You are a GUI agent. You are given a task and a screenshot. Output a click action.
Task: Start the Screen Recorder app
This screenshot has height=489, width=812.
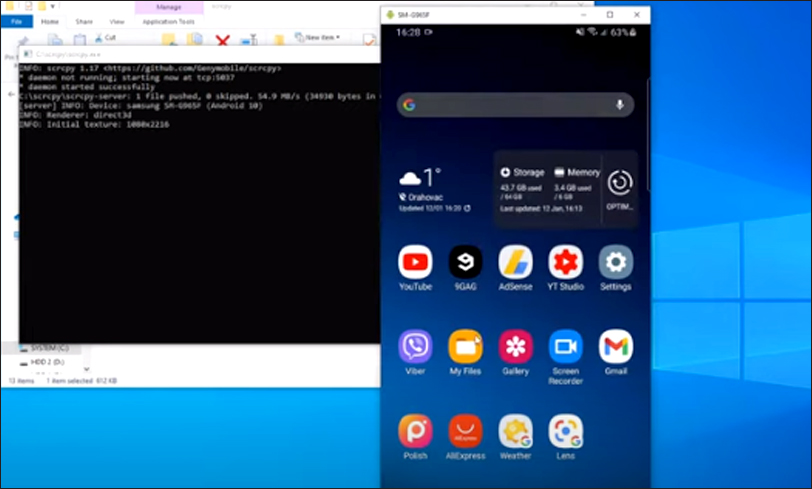pos(566,347)
